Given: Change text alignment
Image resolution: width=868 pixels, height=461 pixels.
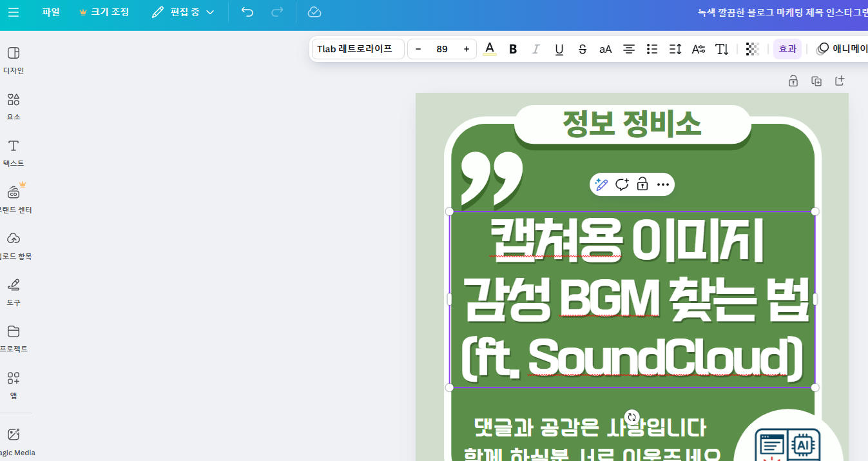Looking at the screenshot, I should (629, 49).
